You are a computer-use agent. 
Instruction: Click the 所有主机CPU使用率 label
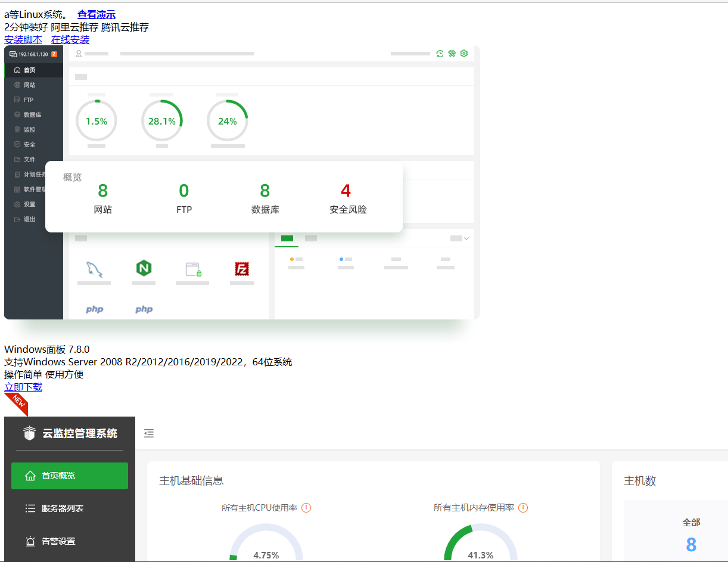pos(259,508)
